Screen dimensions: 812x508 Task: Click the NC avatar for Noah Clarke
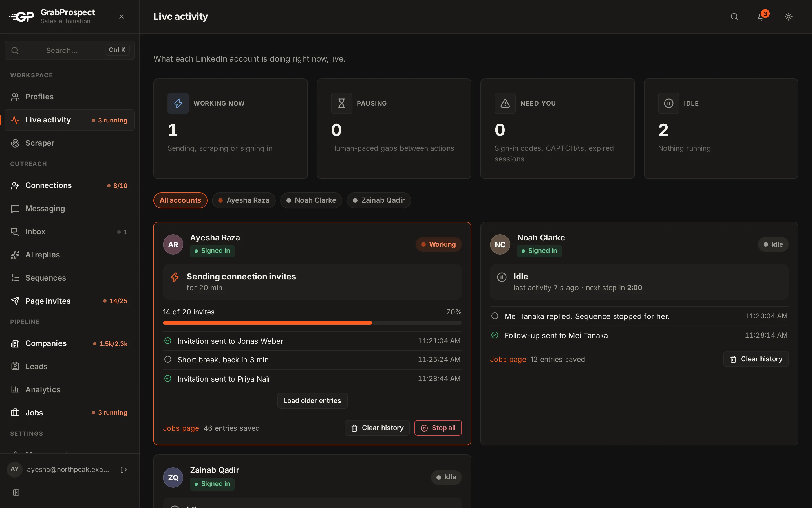[x=500, y=244]
